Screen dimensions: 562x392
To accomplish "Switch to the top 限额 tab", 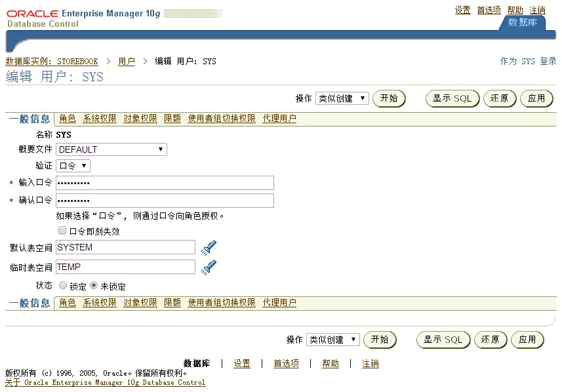I will click(172, 118).
